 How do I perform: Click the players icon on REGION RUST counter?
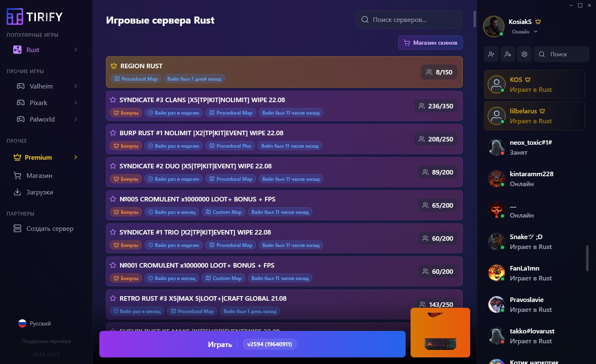coord(429,72)
